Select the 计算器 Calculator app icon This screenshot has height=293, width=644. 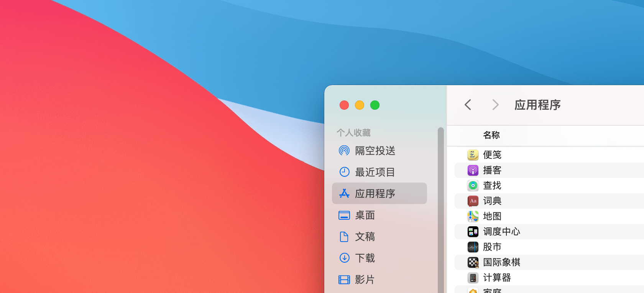473,277
